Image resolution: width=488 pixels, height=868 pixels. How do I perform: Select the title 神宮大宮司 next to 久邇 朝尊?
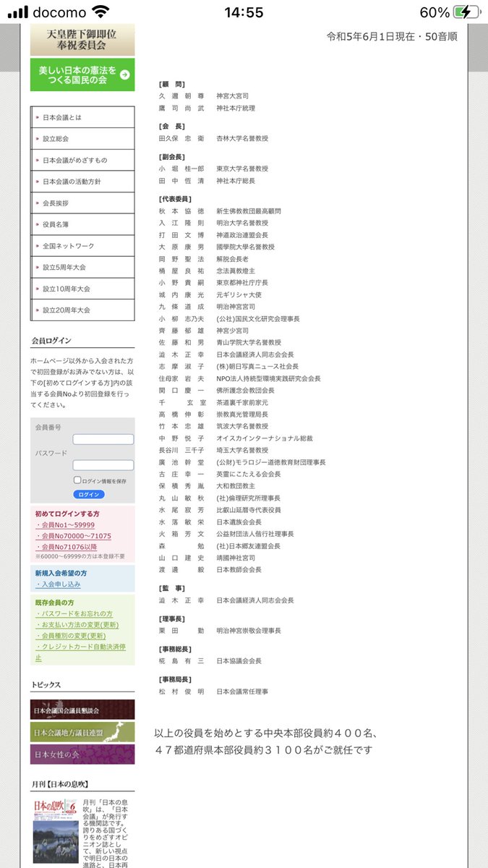coord(233,95)
